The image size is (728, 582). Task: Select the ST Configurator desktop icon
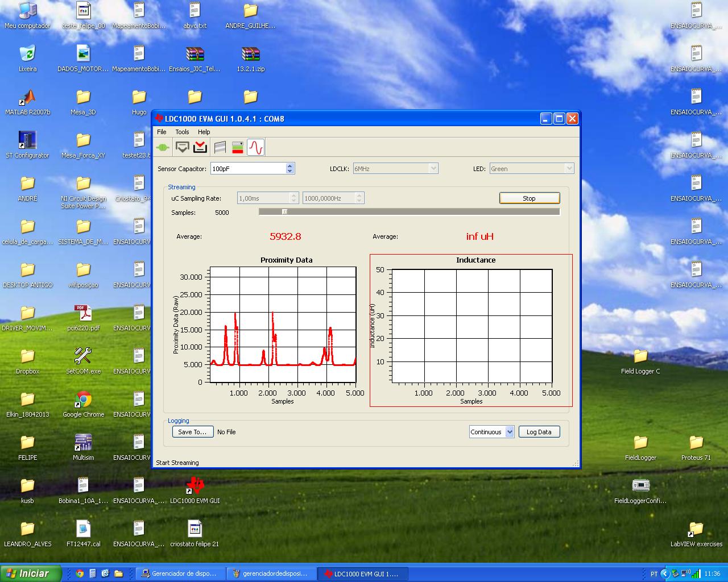tap(27, 146)
